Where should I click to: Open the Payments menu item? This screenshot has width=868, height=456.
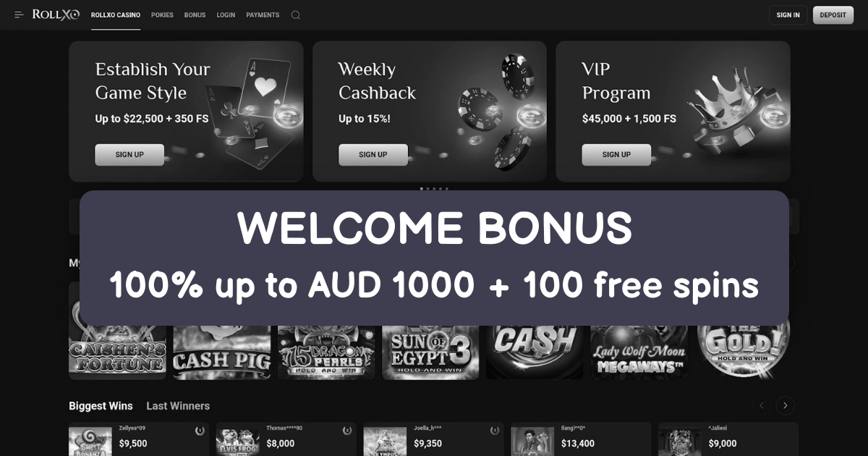click(x=263, y=14)
